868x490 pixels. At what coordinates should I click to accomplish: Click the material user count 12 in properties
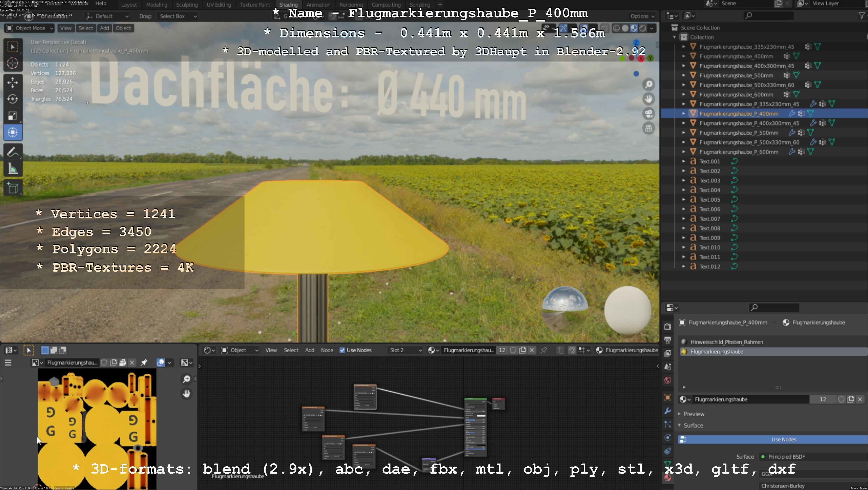pyautogui.click(x=823, y=399)
